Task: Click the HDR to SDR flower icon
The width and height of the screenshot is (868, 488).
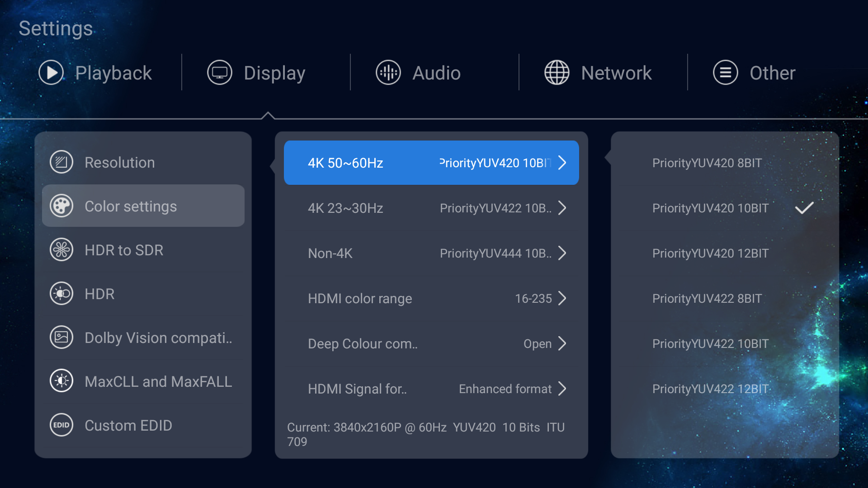Action: tap(61, 250)
